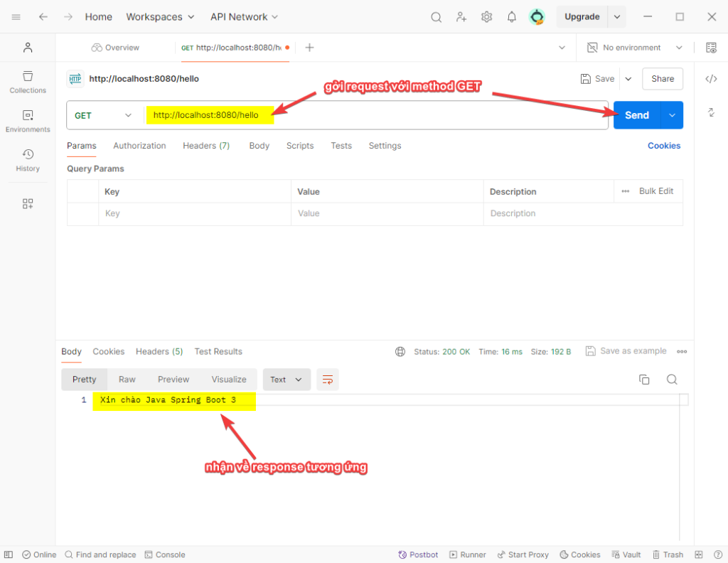The height and width of the screenshot is (563, 728).
Task: Click the search magnifier icon in header
Action: click(437, 17)
